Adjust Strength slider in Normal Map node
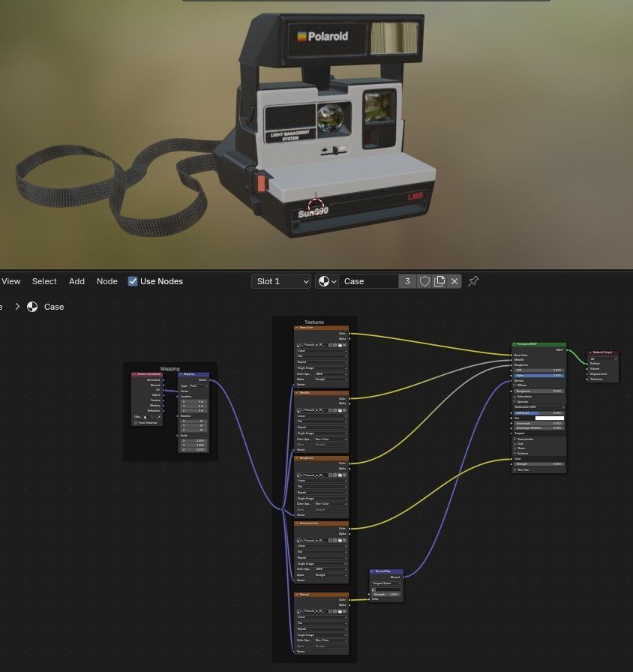This screenshot has width=633, height=672. [x=386, y=595]
